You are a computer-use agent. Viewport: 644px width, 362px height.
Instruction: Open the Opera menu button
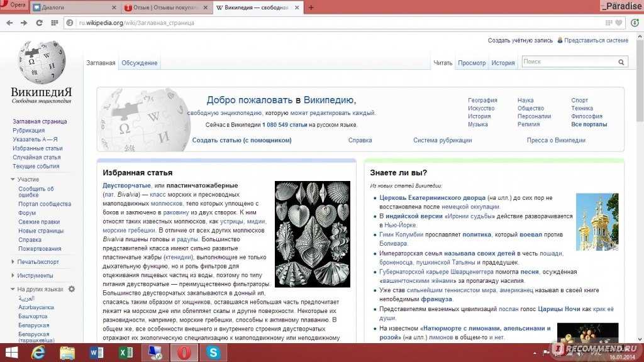point(14,5)
